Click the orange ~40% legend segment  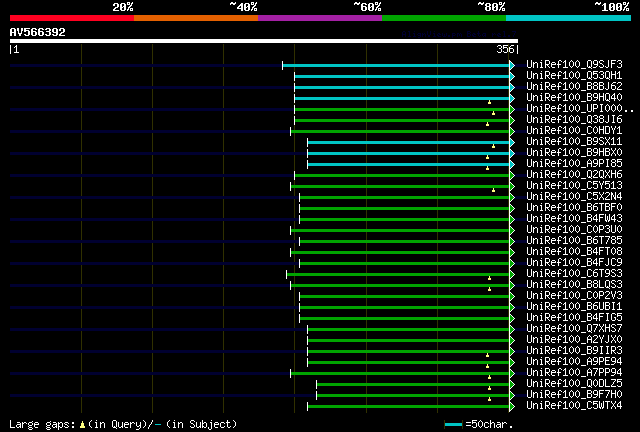(196, 18)
